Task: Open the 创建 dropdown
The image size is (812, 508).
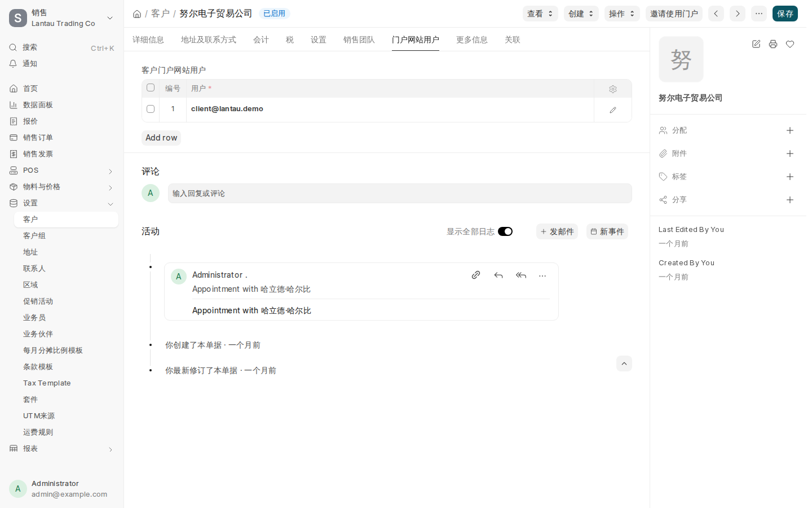Action: pyautogui.click(x=581, y=14)
